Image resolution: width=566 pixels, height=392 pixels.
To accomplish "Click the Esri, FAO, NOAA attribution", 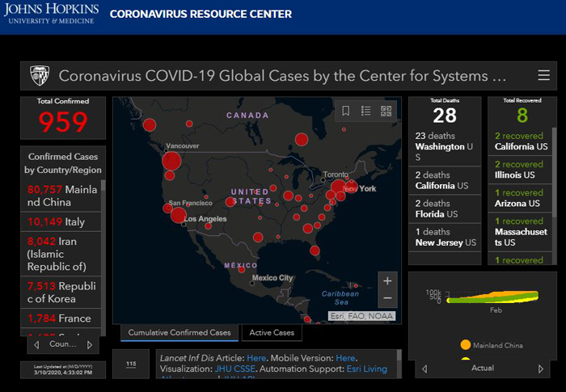I will (x=361, y=316).
